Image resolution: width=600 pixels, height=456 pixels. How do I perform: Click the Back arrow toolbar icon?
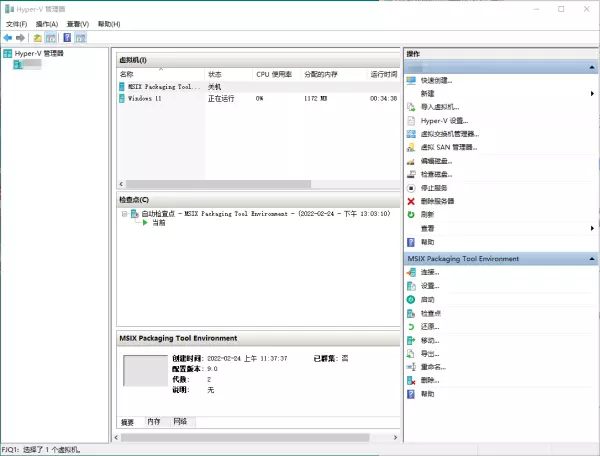click(8, 38)
